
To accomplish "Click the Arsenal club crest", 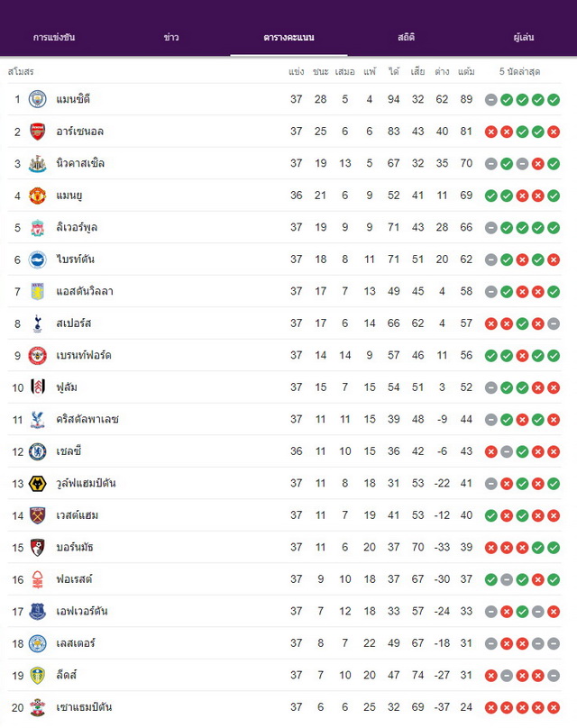I will tap(37, 132).
